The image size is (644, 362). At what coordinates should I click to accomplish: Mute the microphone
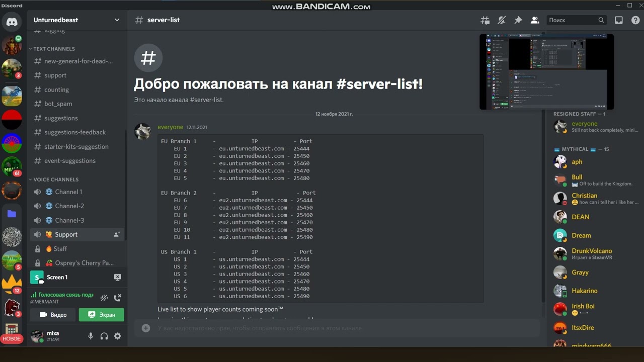point(91,336)
